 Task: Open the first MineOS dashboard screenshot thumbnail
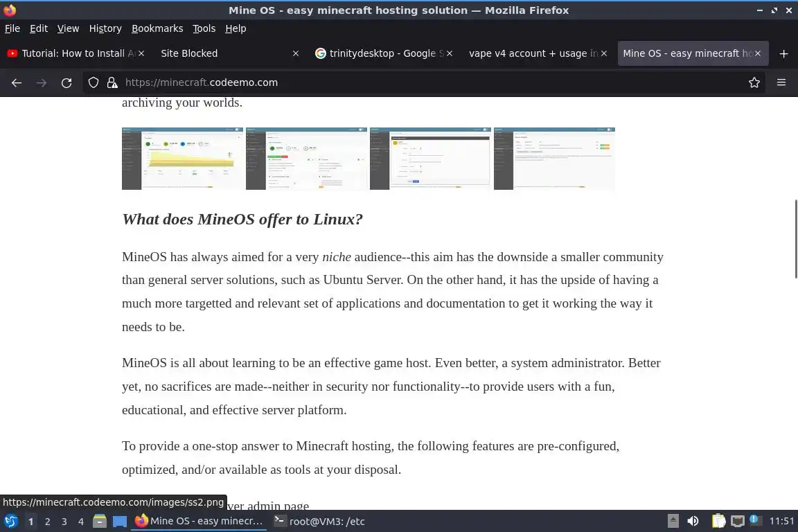183,159
